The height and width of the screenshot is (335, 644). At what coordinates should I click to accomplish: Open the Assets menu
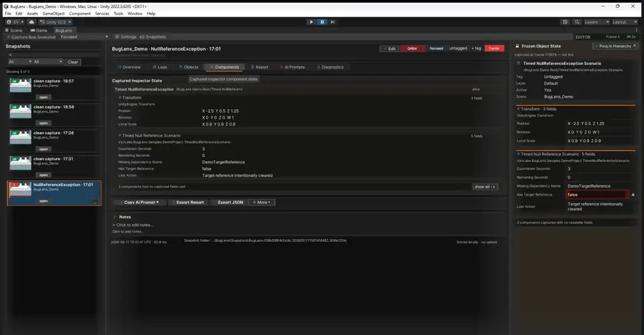point(32,13)
